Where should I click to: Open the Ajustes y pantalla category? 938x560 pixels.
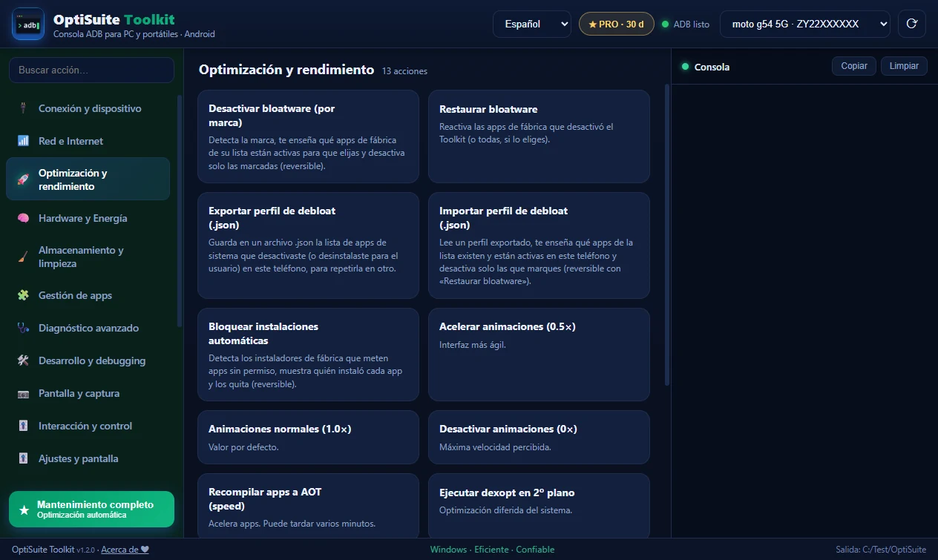pyautogui.click(x=88, y=458)
